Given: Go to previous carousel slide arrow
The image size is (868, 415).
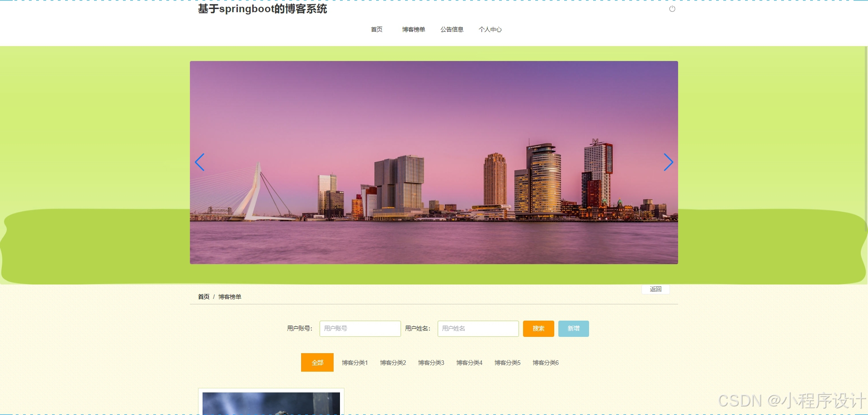Looking at the screenshot, I should [x=199, y=162].
